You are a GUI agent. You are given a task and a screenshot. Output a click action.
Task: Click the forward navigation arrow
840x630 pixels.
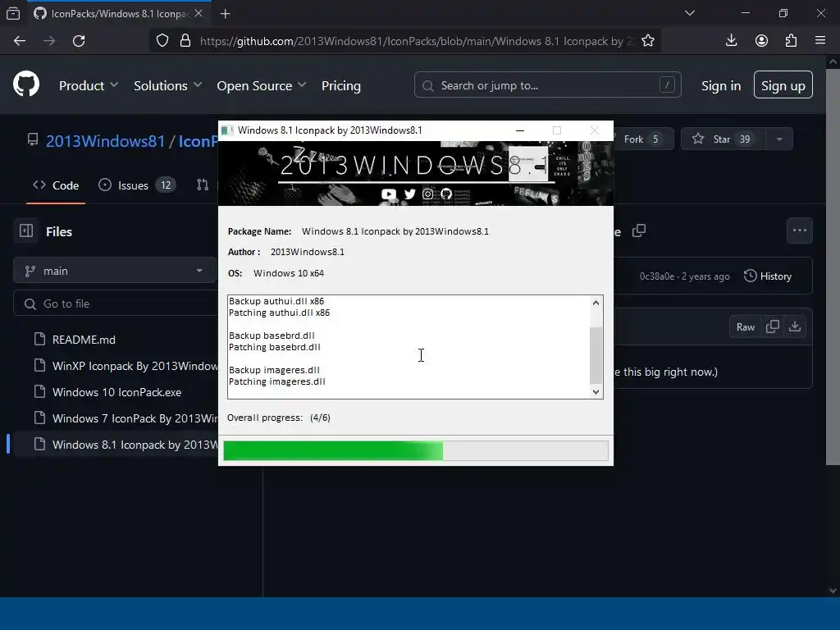pyautogui.click(x=49, y=41)
